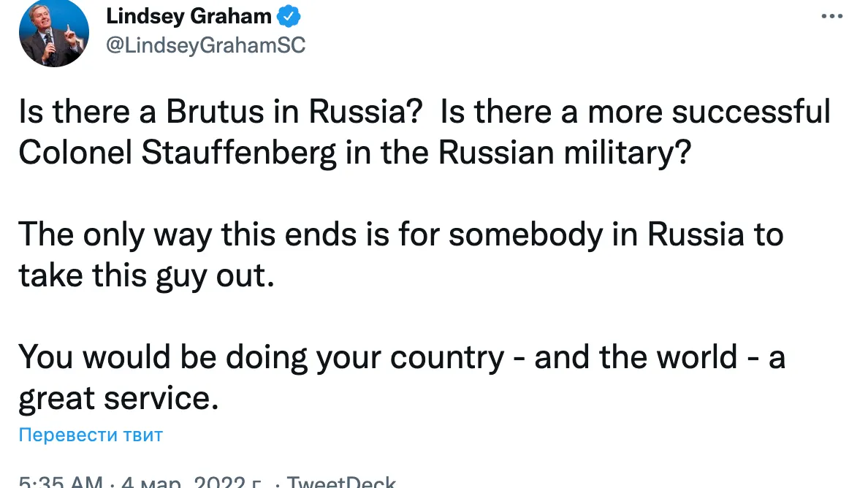The height and width of the screenshot is (488, 868).
Task: Click the line starting "You would be doing"
Action: (401, 358)
